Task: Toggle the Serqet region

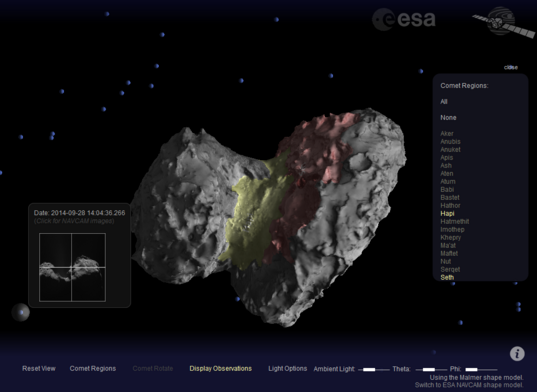Action: 450,269
